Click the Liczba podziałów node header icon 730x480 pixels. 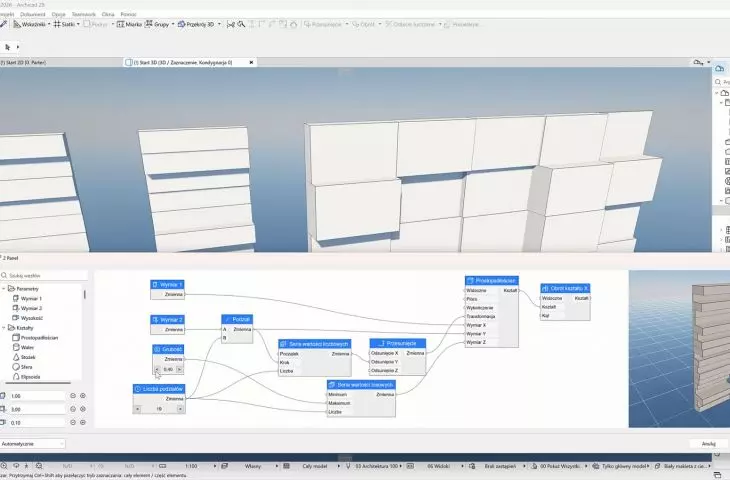[x=138, y=389]
